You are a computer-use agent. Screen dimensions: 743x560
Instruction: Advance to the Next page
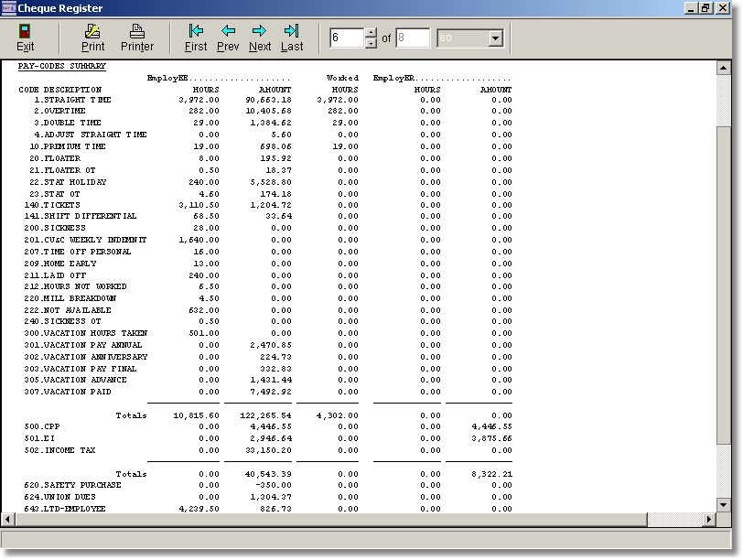point(260,38)
